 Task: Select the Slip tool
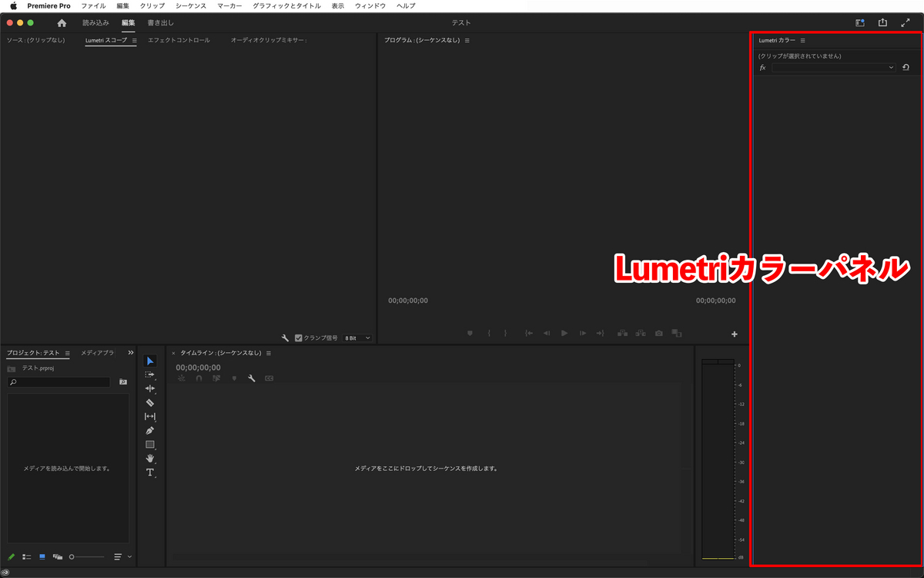[150, 416]
